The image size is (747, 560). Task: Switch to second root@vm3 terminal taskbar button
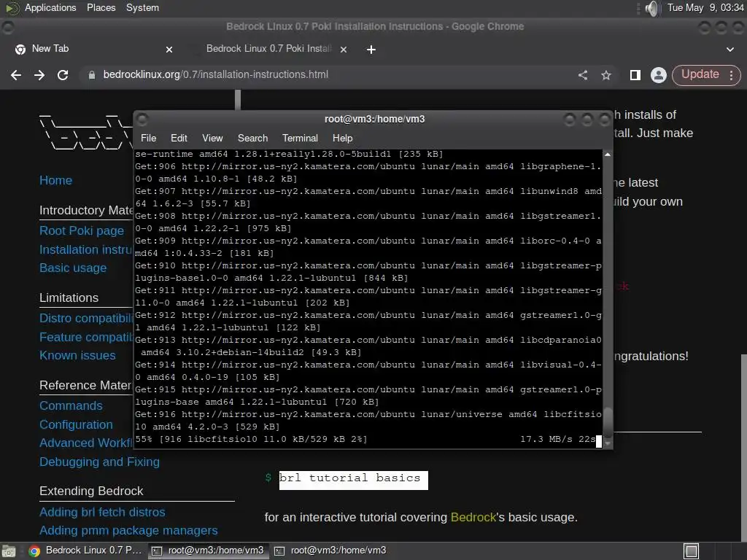click(x=330, y=551)
